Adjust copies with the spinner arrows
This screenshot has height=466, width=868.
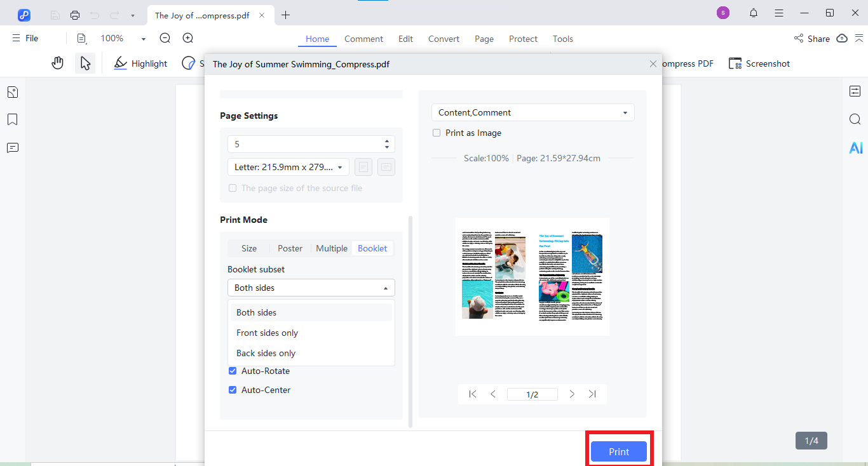[387, 144]
